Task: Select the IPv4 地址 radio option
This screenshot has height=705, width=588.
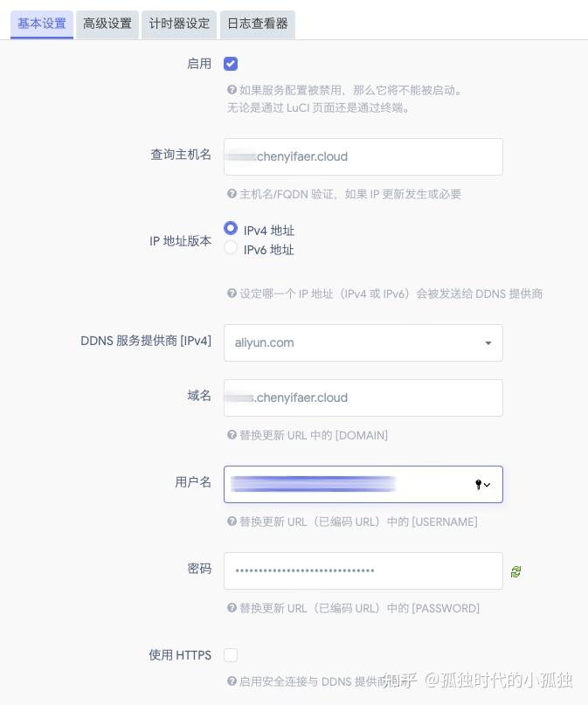Action: point(231,228)
